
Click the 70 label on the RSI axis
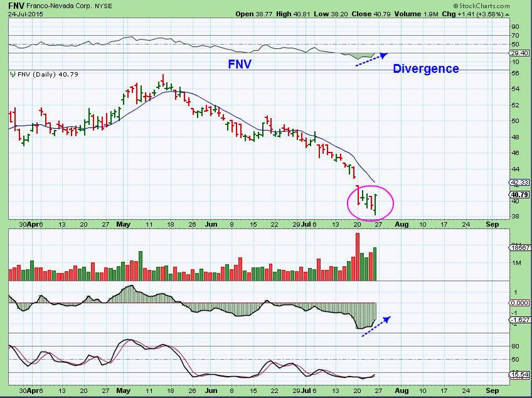click(x=516, y=36)
